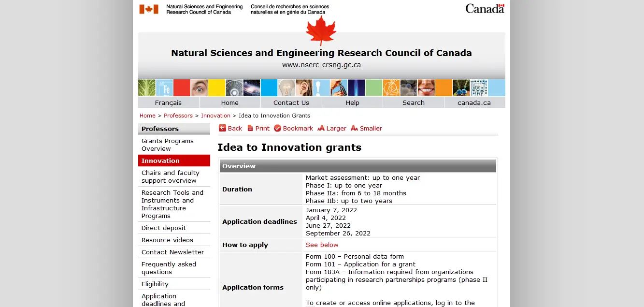
Task: Select Frequently asked questions sidebar link
Action: coord(169,268)
